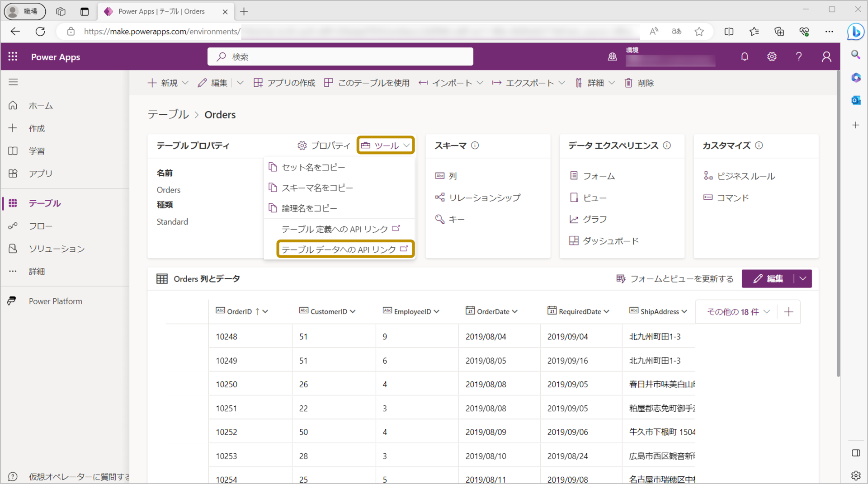Open ビュー under data experiences
This screenshot has height=484, width=868.
[588, 197]
